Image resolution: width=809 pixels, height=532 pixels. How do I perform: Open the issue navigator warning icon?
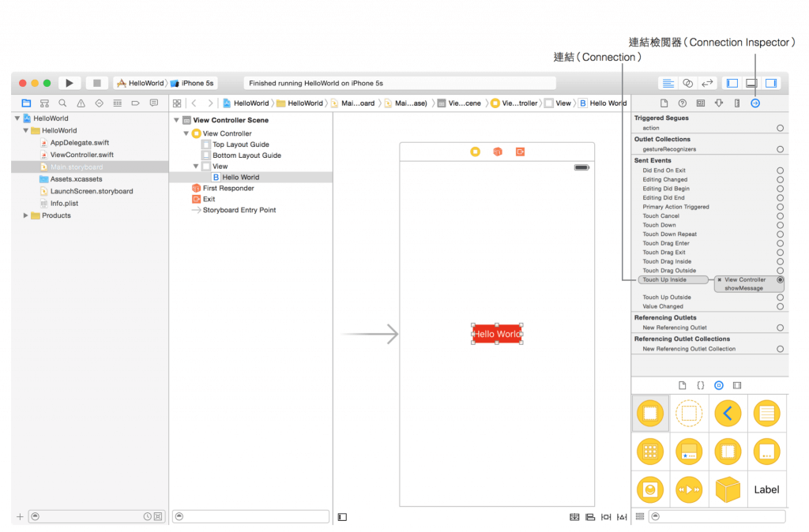[x=80, y=103]
